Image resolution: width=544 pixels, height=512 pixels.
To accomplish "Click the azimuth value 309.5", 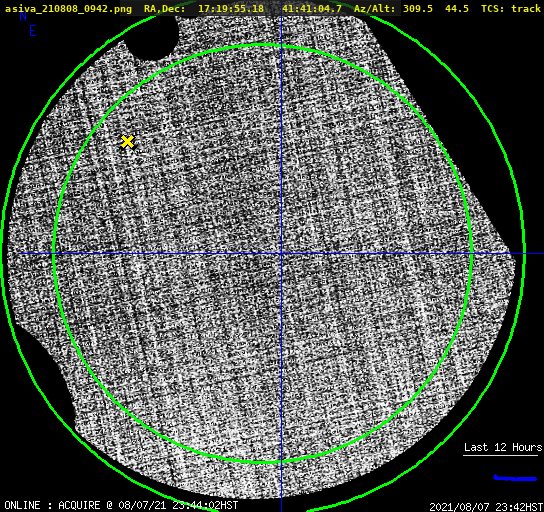I will 418,8.
